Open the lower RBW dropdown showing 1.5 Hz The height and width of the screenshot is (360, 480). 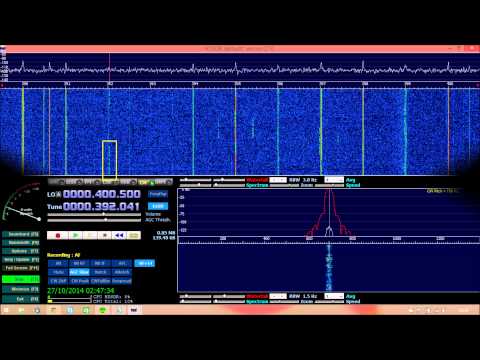point(278,296)
